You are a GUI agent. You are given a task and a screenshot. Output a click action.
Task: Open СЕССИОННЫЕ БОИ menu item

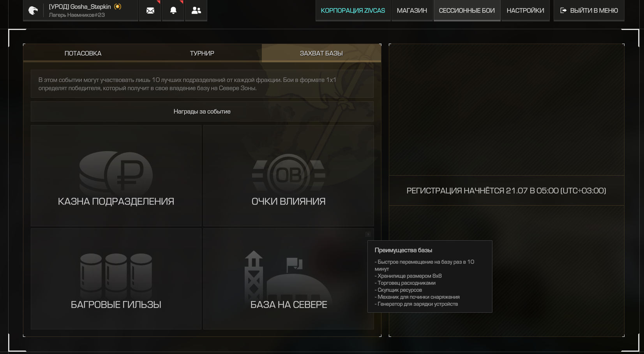pos(467,11)
